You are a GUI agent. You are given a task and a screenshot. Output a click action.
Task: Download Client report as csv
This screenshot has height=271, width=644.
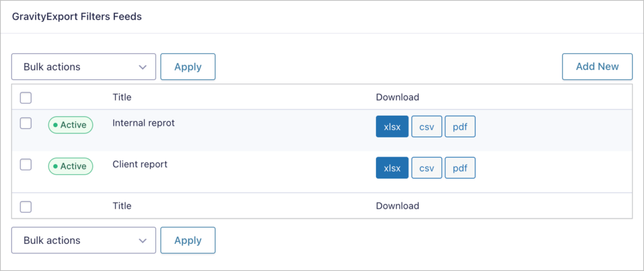click(x=426, y=168)
